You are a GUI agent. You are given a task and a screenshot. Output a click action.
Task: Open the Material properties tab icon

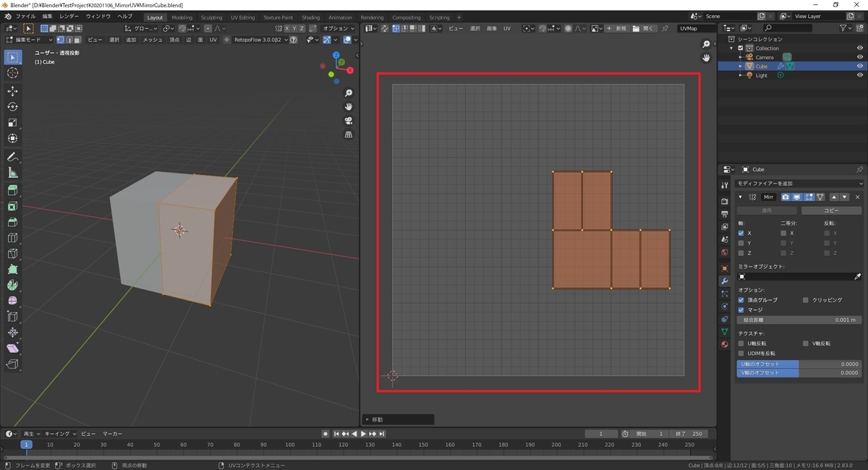point(725,344)
